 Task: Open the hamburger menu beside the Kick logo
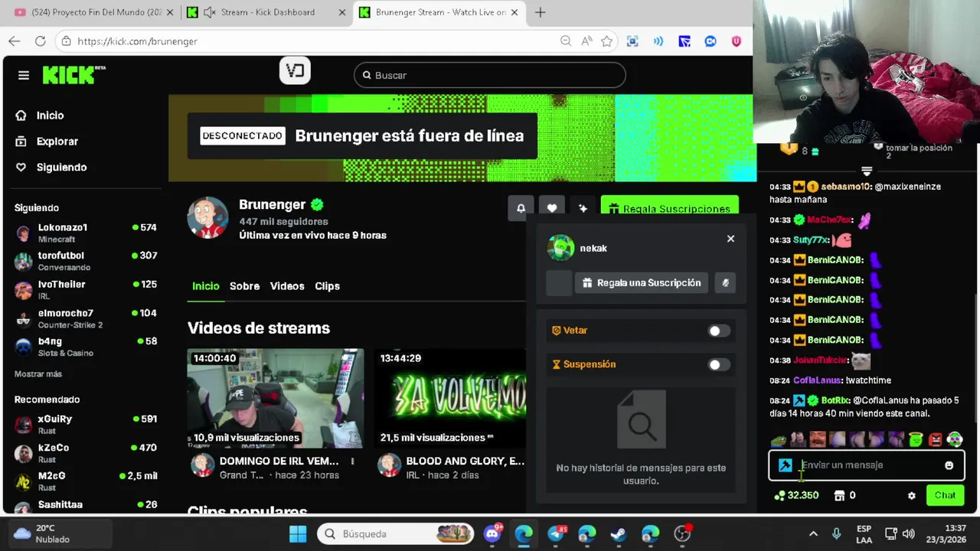[x=24, y=75]
